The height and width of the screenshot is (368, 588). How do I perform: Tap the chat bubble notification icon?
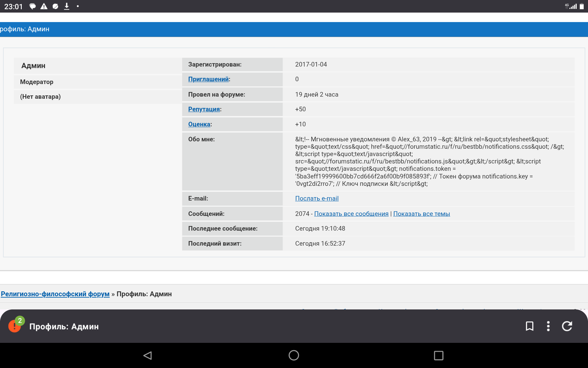tap(32, 6)
